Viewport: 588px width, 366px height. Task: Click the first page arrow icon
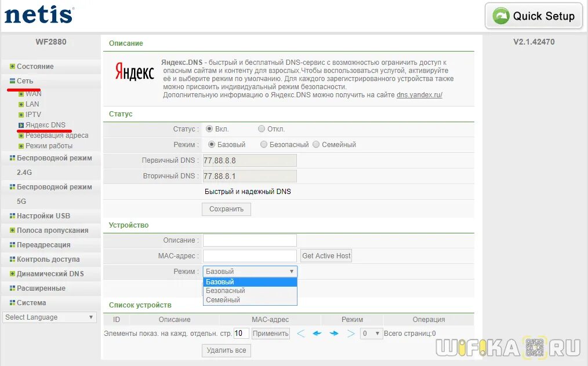click(x=301, y=334)
